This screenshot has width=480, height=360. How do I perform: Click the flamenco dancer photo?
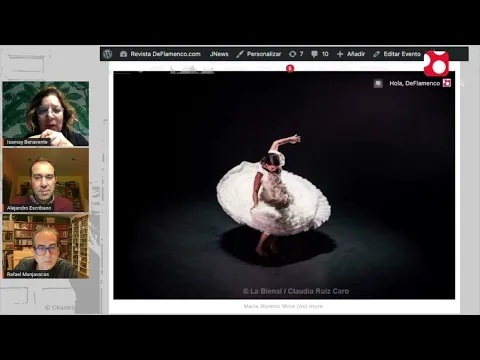click(284, 185)
